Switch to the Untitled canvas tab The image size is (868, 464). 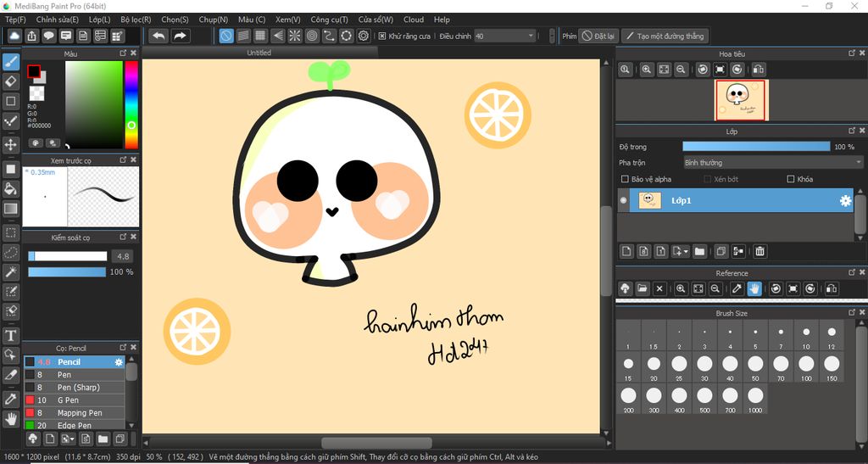click(x=259, y=53)
